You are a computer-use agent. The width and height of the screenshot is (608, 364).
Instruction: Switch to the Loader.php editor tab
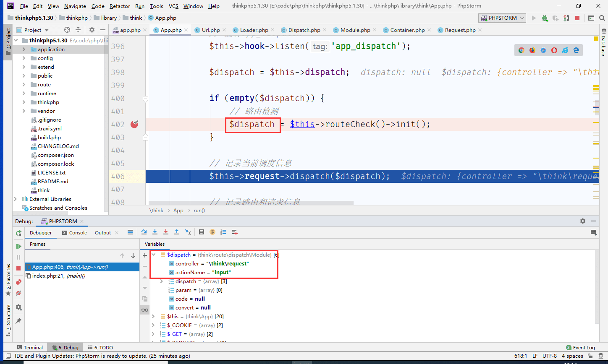click(x=254, y=30)
